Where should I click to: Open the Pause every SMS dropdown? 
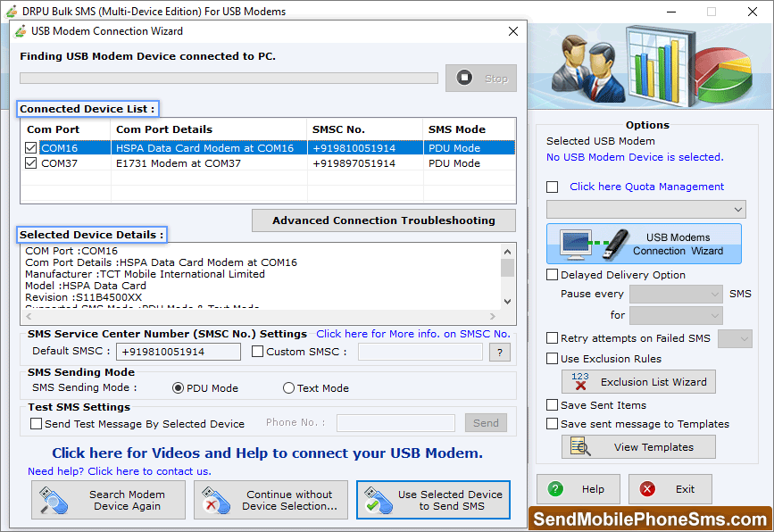coord(676,295)
